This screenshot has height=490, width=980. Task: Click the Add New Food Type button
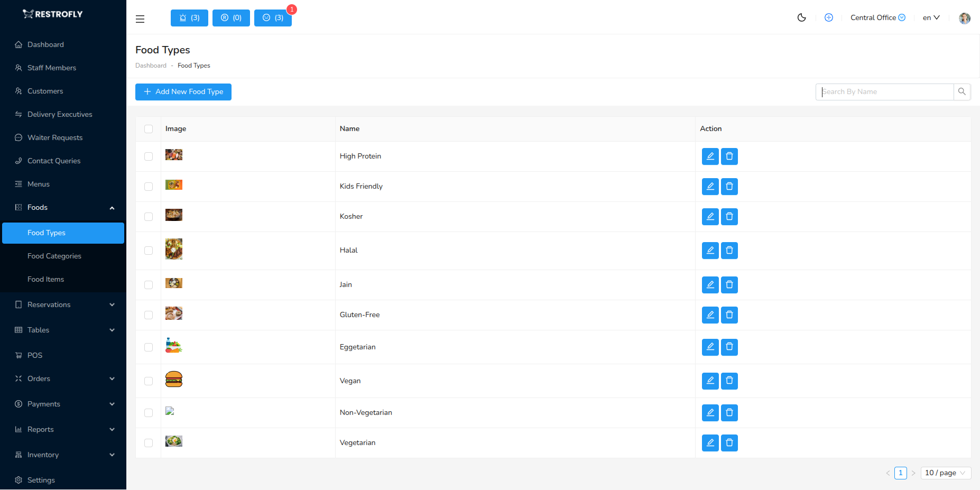[x=183, y=91]
